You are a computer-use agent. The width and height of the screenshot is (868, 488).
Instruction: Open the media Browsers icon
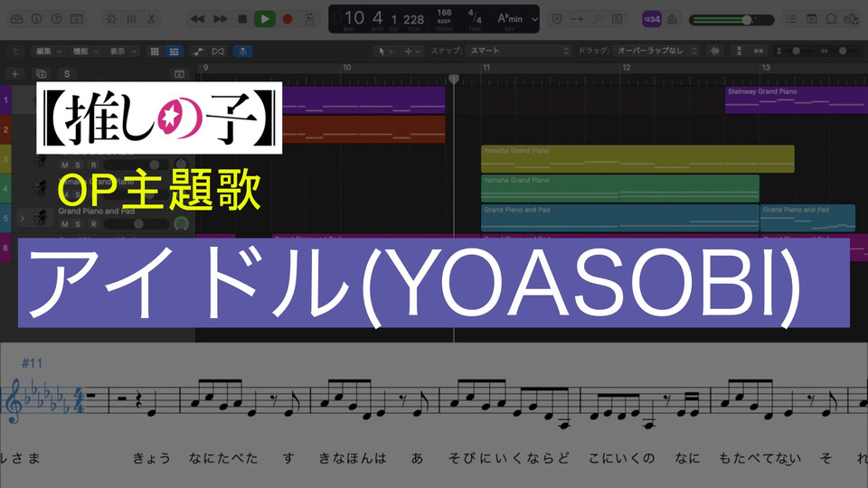[852, 19]
